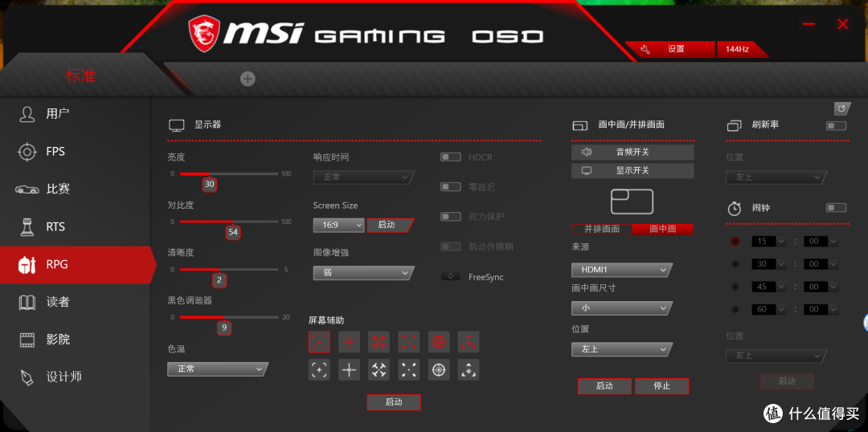Select the 60-minute alarm radio button
This screenshot has width=868, height=432.
click(x=735, y=309)
